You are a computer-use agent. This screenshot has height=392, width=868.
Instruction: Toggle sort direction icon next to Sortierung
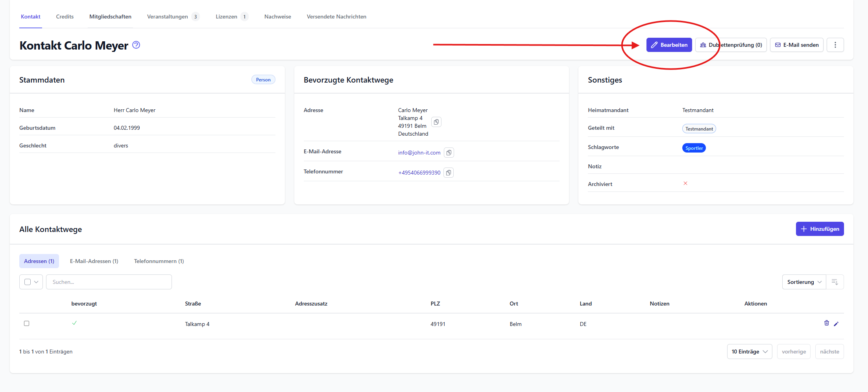(835, 282)
